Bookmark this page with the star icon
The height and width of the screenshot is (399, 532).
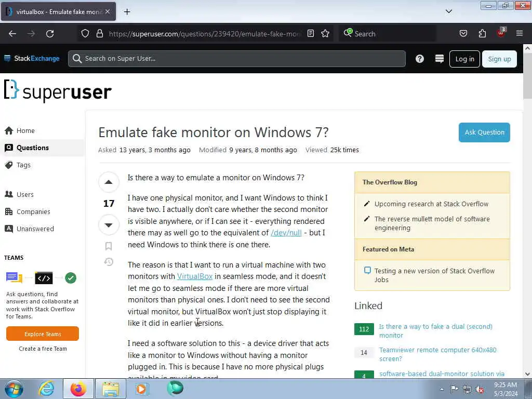[x=325, y=33]
